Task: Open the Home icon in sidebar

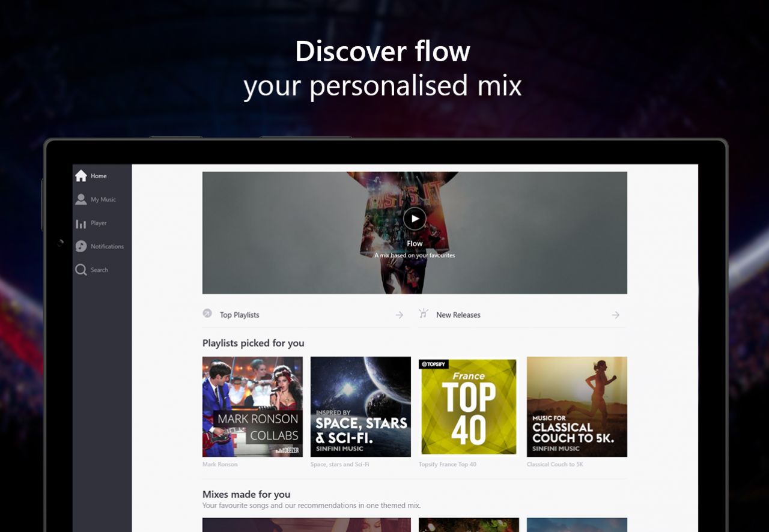Action: click(81, 176)
